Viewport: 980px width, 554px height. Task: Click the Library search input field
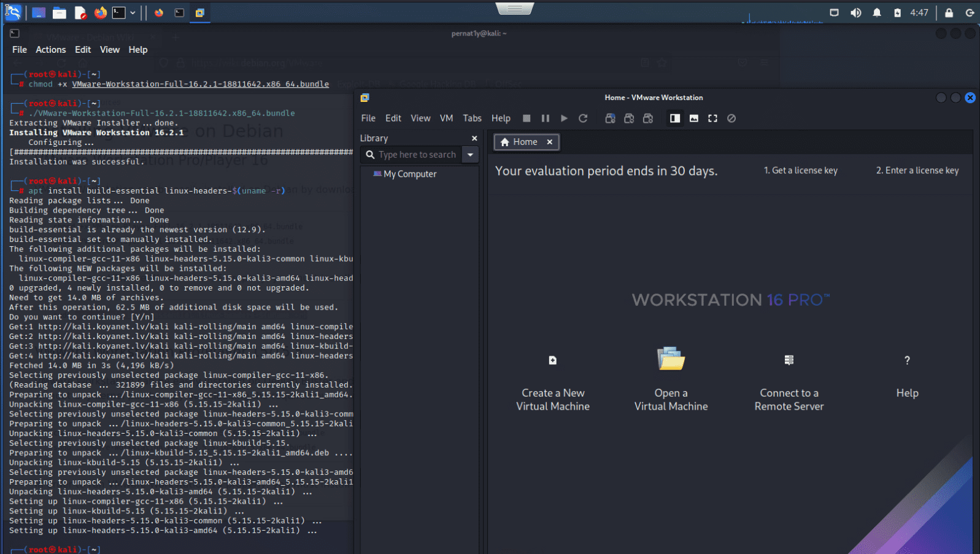pyautogui.click(x=417, y=155)
